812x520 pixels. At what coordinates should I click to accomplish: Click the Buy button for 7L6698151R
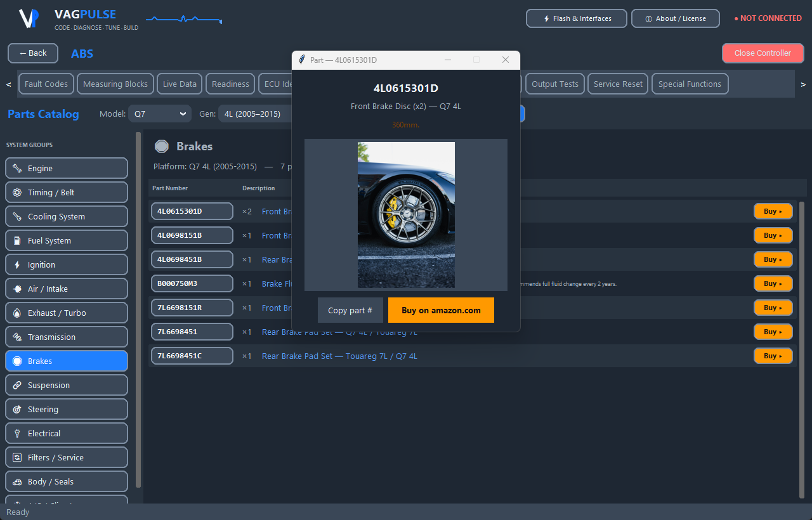(x=773, y=308)
